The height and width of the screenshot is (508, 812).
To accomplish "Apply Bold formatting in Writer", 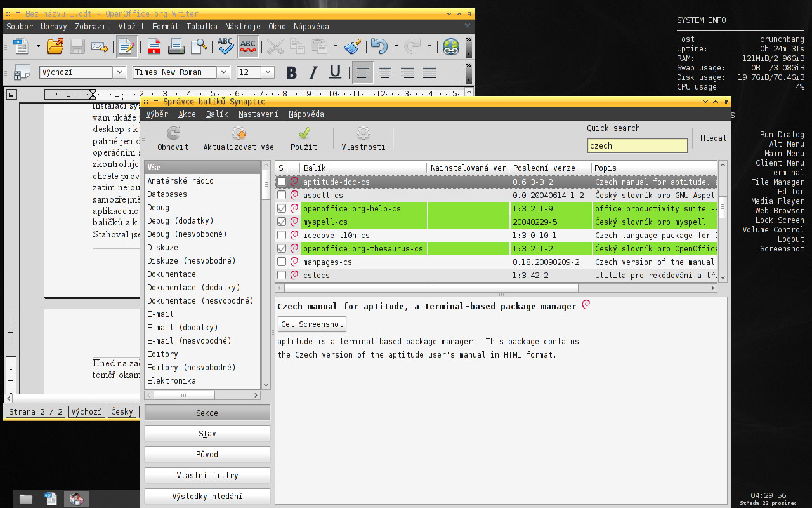I will (291, 72).
